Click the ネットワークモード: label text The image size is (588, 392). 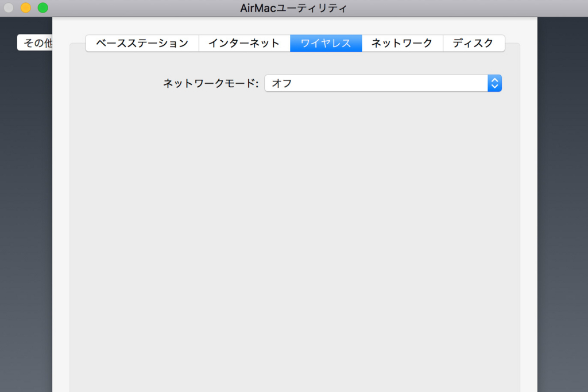click(x=211, y=83)
